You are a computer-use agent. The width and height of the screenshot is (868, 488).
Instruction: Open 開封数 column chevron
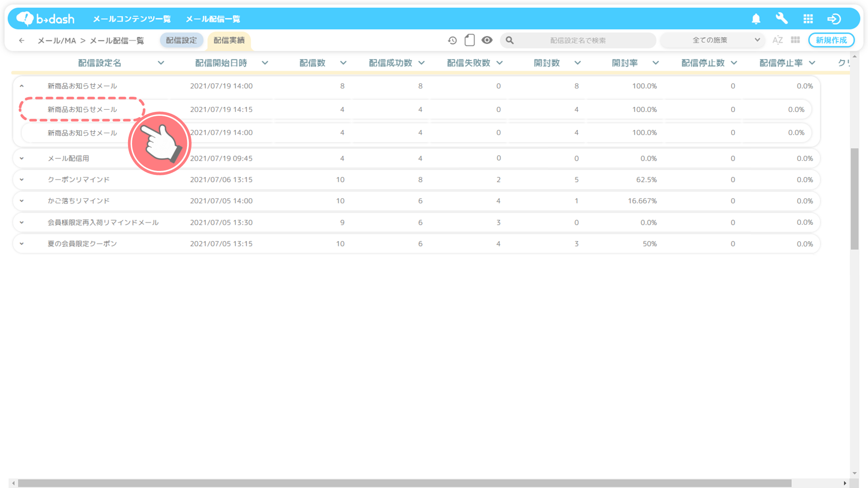[x=578, y=63]
